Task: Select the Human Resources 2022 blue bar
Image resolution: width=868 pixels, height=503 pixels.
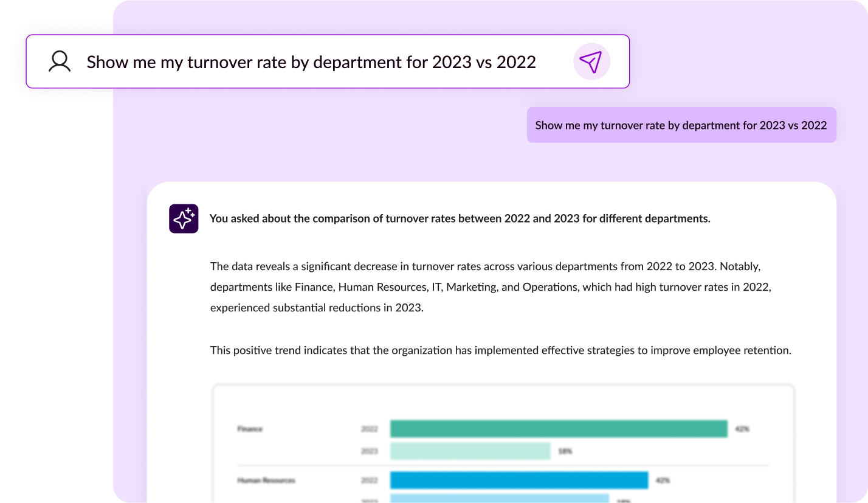Action: [519, 480]
